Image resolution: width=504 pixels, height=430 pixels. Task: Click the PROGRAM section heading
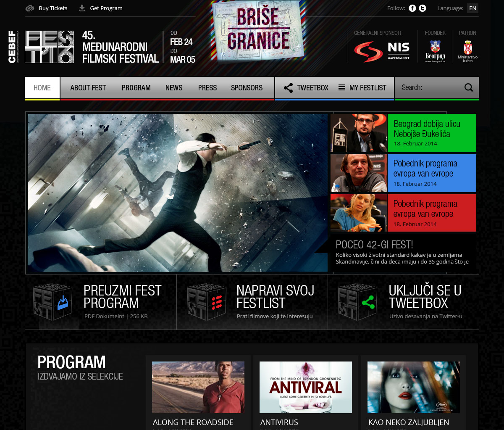point(71,362)
